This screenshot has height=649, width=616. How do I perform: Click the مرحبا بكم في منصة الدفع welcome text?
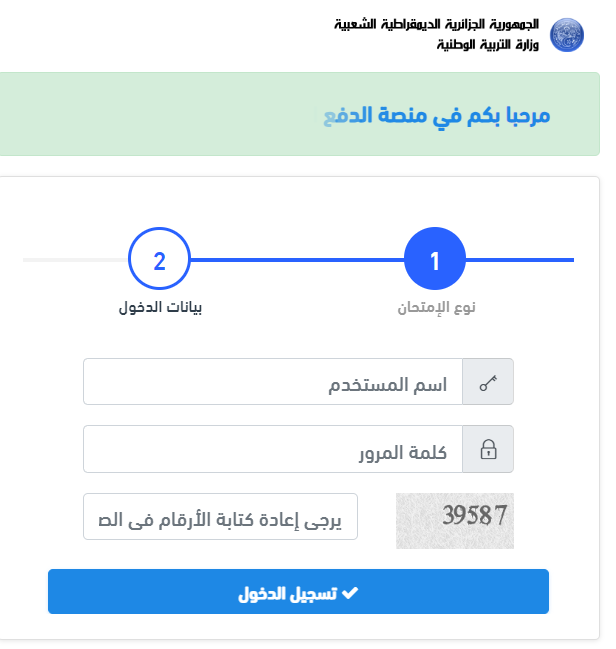[x=437, y=116]
